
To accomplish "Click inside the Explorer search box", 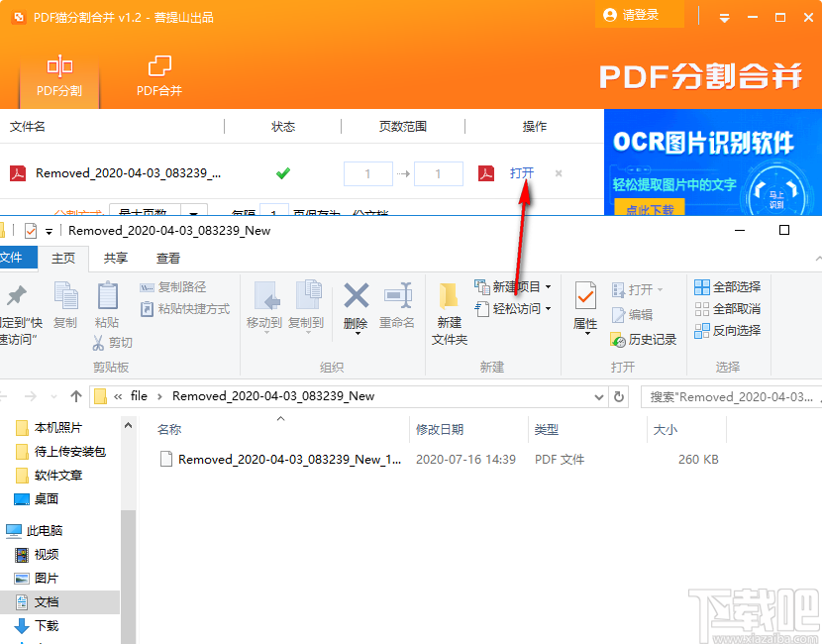I will [733, 396].
